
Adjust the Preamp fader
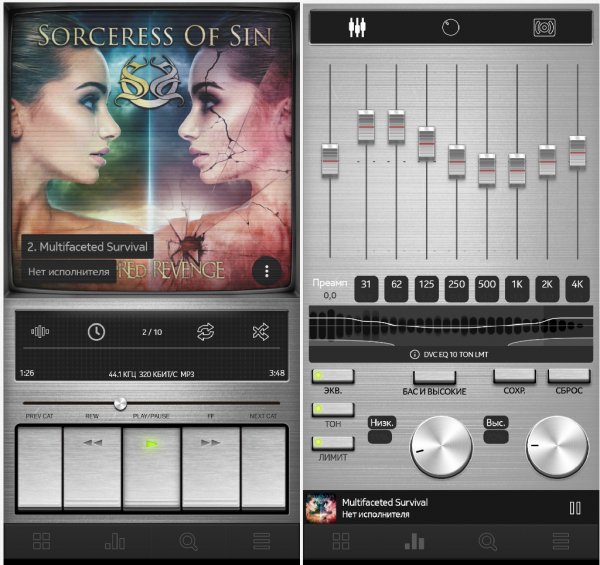point(330,160)
